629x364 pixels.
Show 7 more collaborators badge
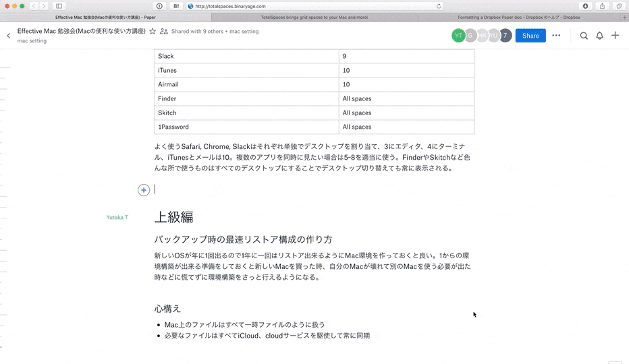[505, 36]
